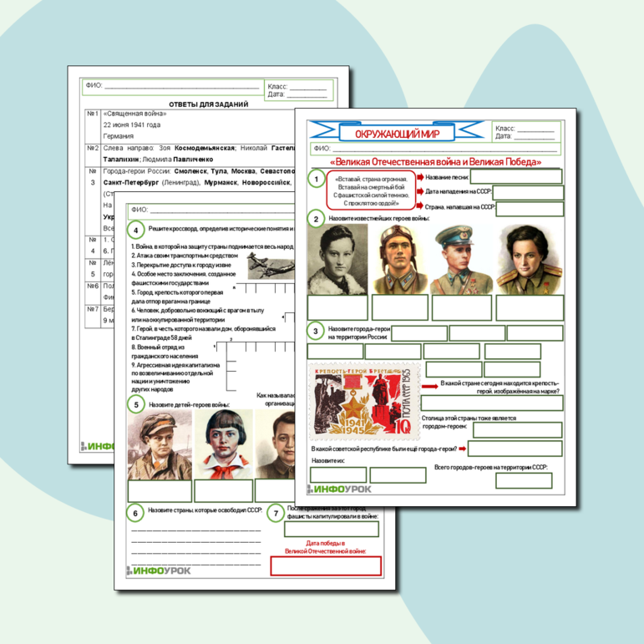
Task: Click the circle 2 beside the war heroes task
Action: tap(316, 220)
